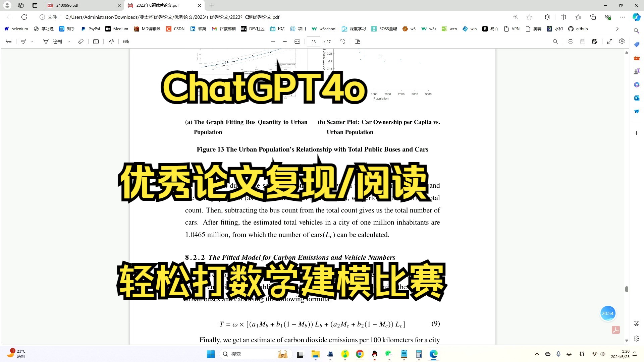Image resolution: width=644 pixels, height=362 pixels.
Task: Open browser Settings and more menu
Action: (x=623, y=17)
